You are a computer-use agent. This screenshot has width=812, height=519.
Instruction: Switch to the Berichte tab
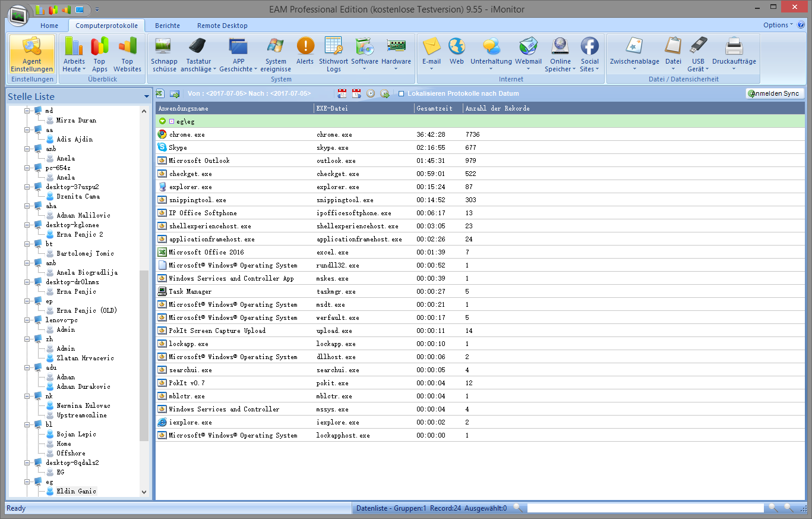point(167,26)
